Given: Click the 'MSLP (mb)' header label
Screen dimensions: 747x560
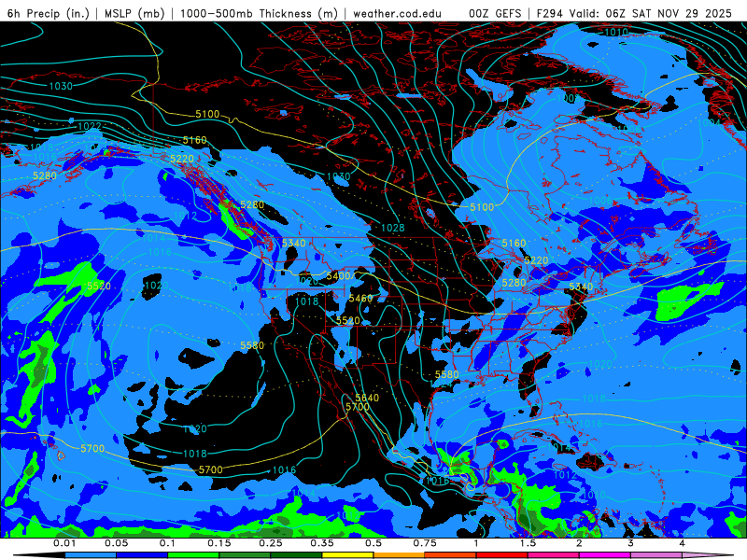Looking at the screenshot, I should click(134, 13).
